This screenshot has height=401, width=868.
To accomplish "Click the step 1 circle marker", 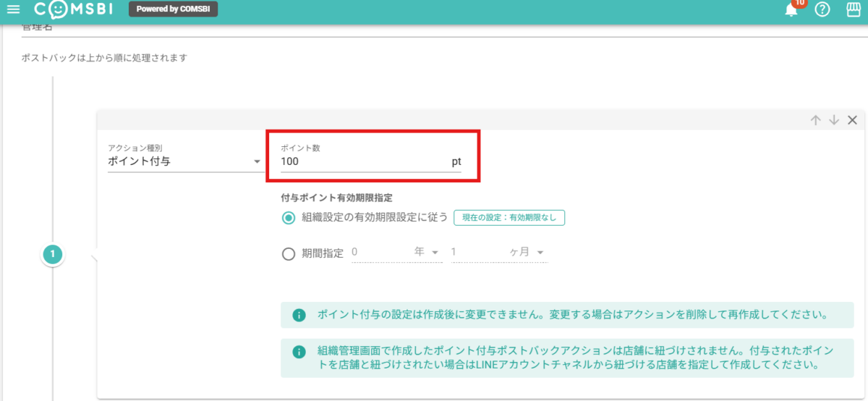I will coord(53,254).
